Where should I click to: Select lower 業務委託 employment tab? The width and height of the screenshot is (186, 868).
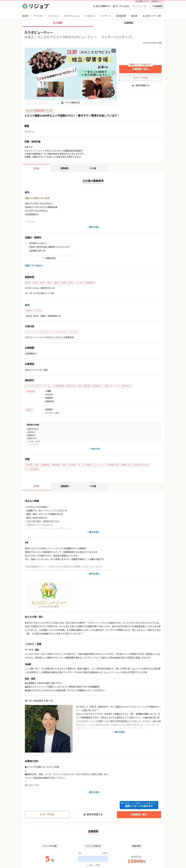click(x=64, y=486)
